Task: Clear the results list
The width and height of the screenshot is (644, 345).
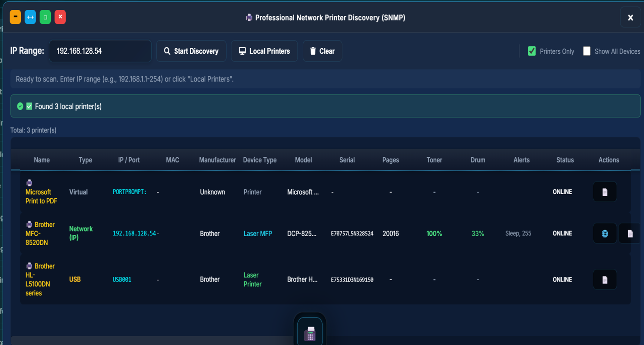Action: (x=322, y=51)
